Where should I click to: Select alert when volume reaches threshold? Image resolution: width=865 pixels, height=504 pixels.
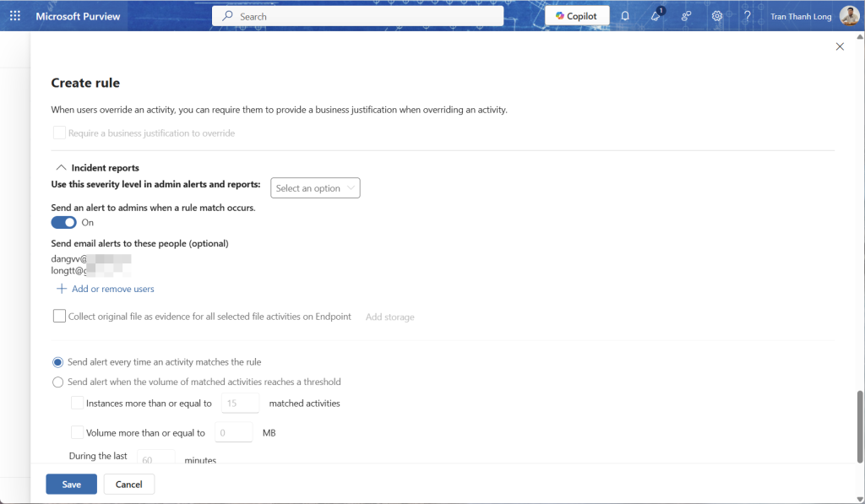tap(58, 382)
